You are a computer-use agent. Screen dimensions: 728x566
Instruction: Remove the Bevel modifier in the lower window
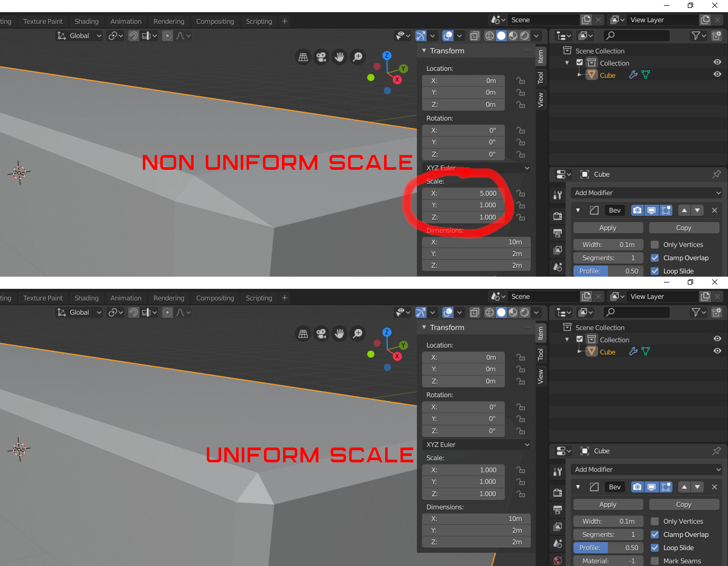(x=714, y=487)
